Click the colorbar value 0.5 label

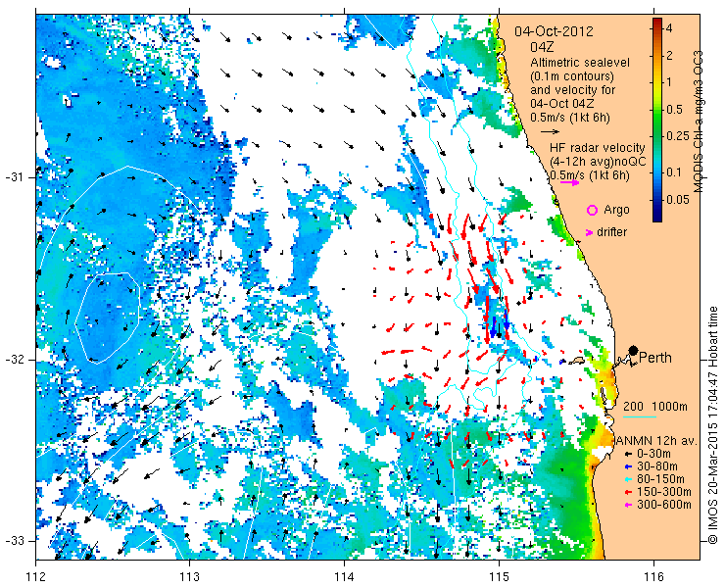(x=674, y=110)
